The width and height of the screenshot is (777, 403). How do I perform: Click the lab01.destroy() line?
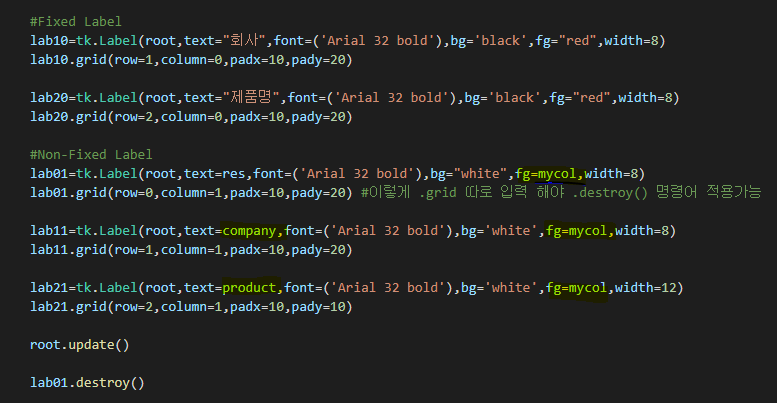click(87, 383)
